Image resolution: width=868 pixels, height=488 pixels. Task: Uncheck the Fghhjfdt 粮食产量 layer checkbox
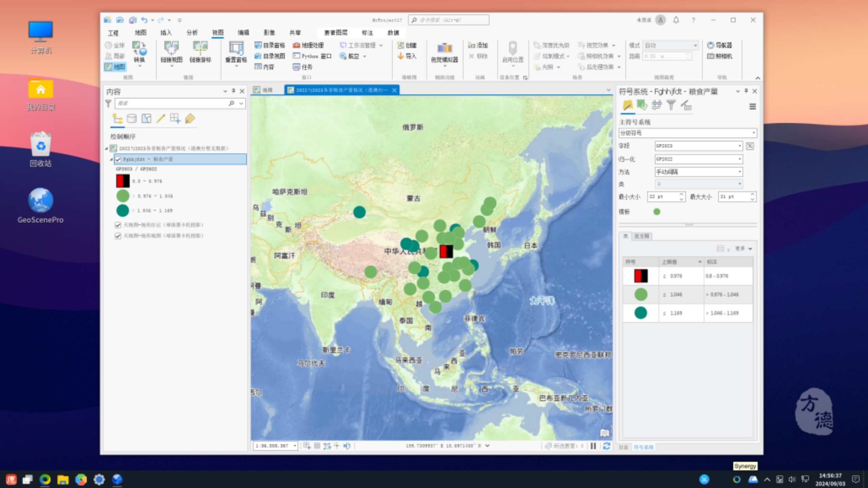point(118,159)
